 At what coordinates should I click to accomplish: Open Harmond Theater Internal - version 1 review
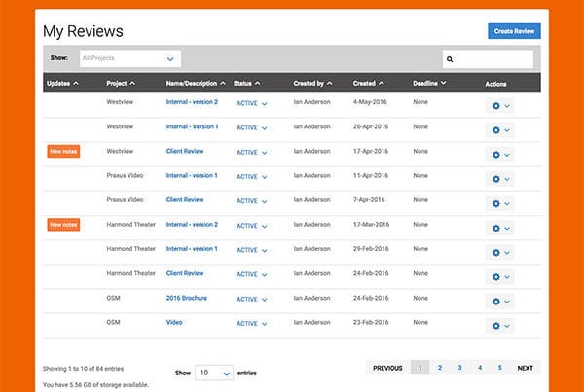[192, 249]
